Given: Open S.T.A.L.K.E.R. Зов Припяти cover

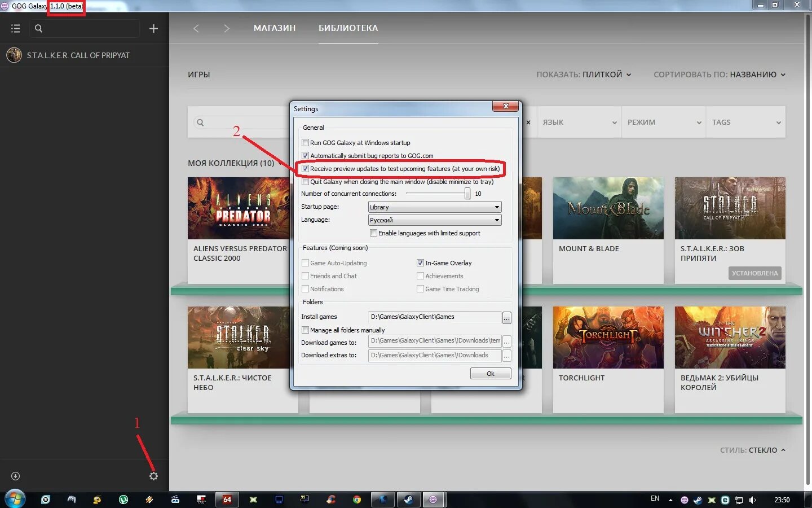Looking at the screenshot, I should pyautogui.click(x=730, y=208).
